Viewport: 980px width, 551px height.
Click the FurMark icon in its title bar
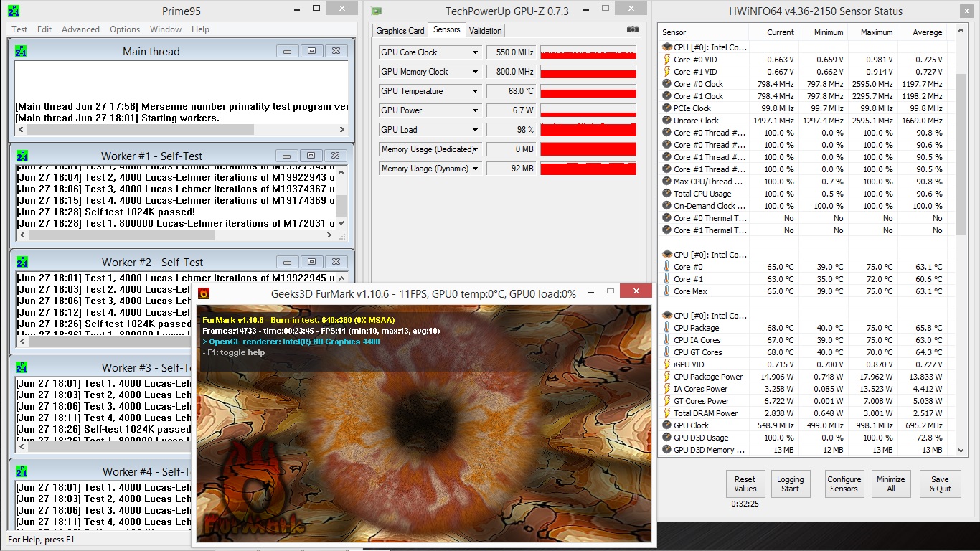204,293
